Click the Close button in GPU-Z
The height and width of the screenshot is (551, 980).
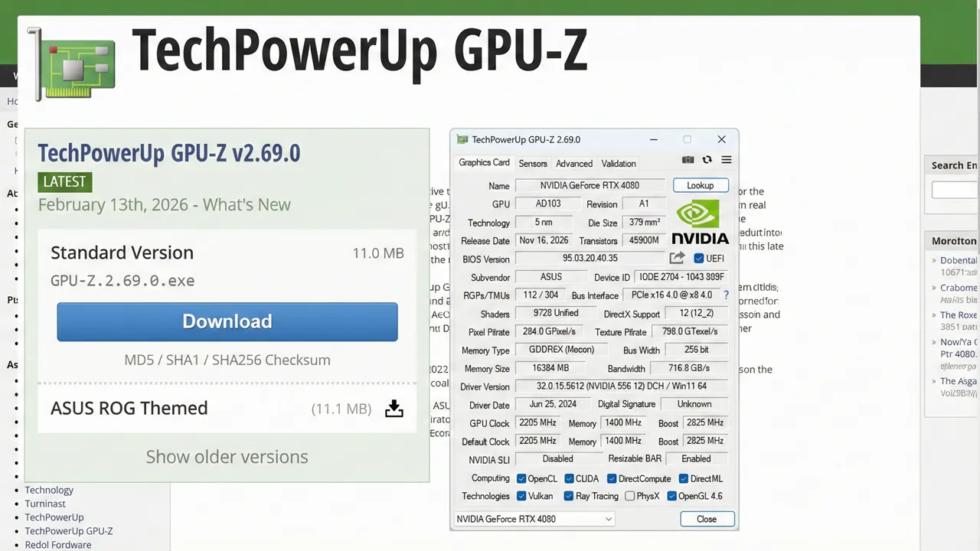click(x=707, y=519)
